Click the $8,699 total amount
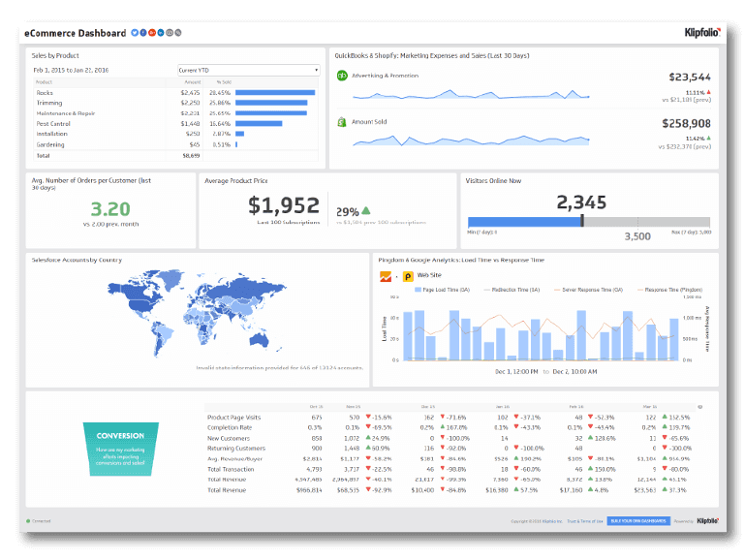The width and height of the screenshot is (745, 560). [191, 156]
